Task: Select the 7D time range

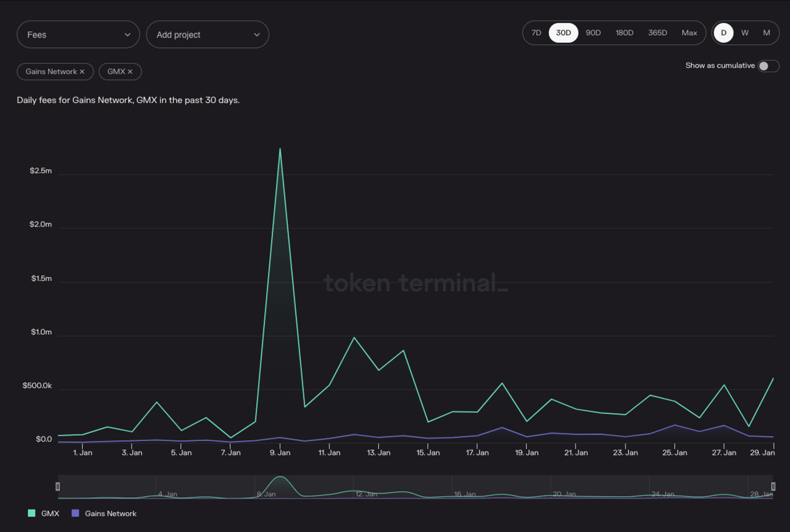Action: click(536, 33)
